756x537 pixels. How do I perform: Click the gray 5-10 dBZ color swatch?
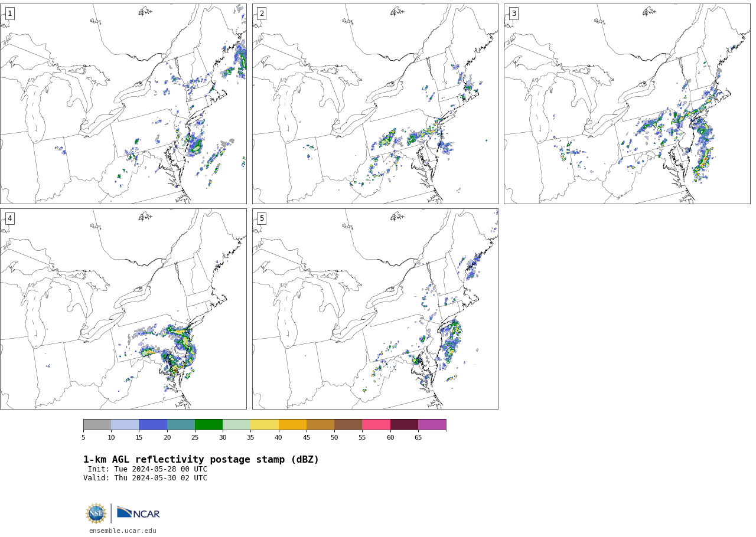97,425
